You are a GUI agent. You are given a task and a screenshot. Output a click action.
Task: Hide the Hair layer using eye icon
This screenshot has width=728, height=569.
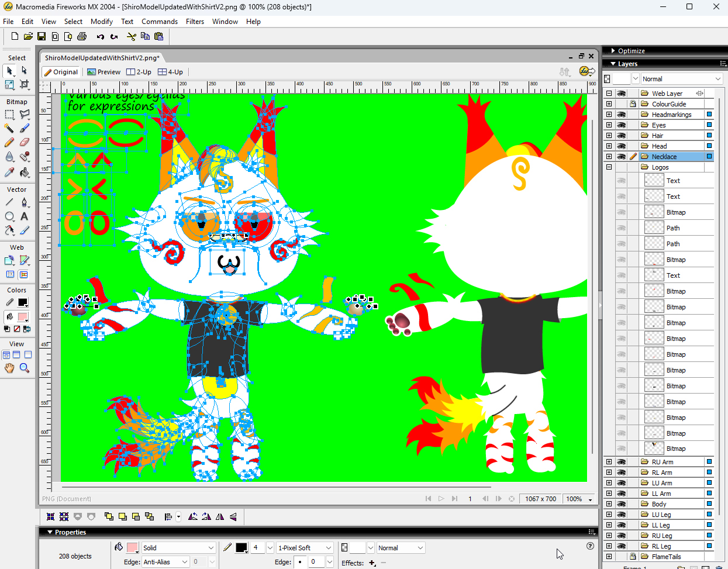tap(621, 136)
